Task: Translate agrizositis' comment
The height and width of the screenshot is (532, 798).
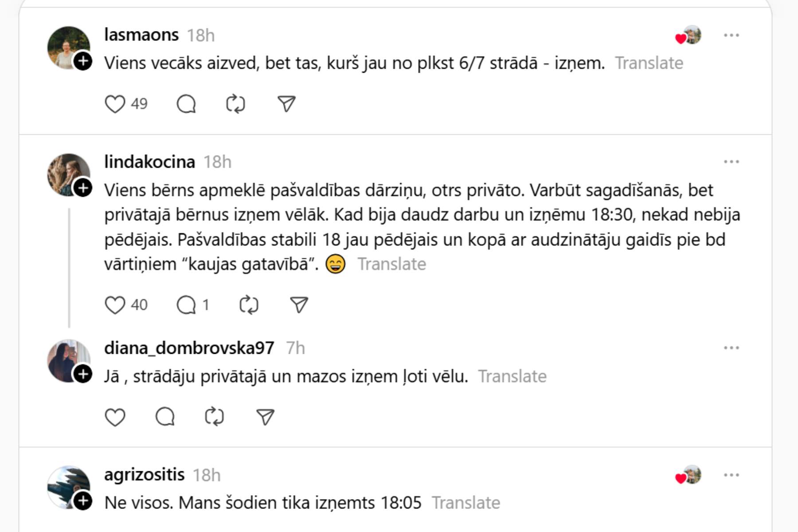Action: 466,503
